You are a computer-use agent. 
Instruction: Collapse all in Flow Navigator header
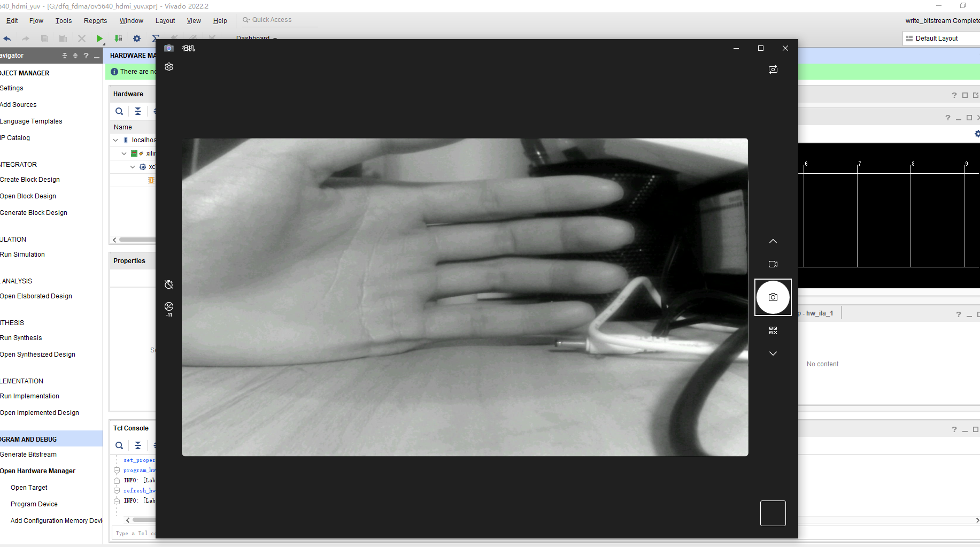pyautogui.click(x=65, y=56)
